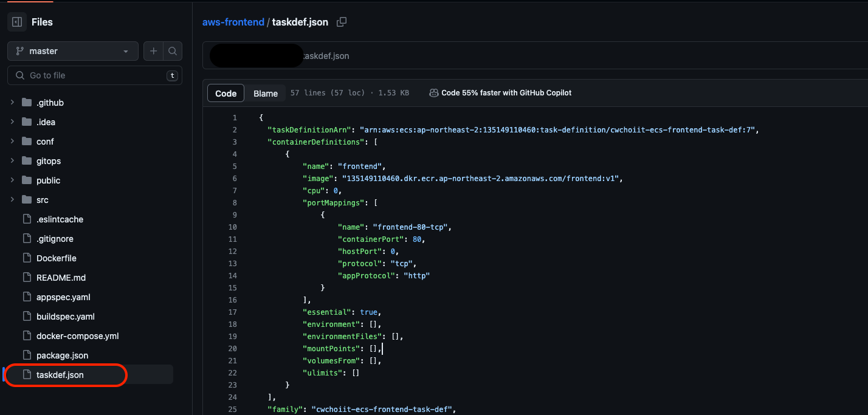
Task: Click the .eslintcache file icon
Action: [x=26, y=219]
